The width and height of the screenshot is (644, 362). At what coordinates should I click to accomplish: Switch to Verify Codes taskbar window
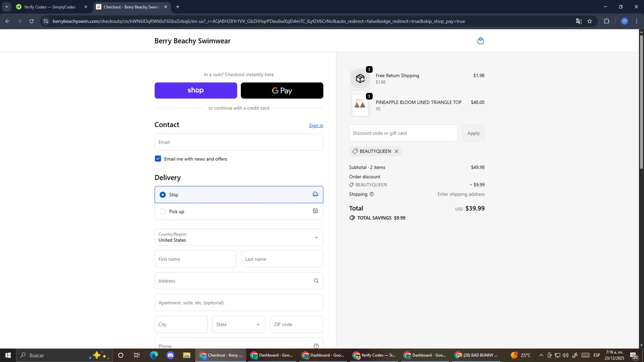(374, 355)
